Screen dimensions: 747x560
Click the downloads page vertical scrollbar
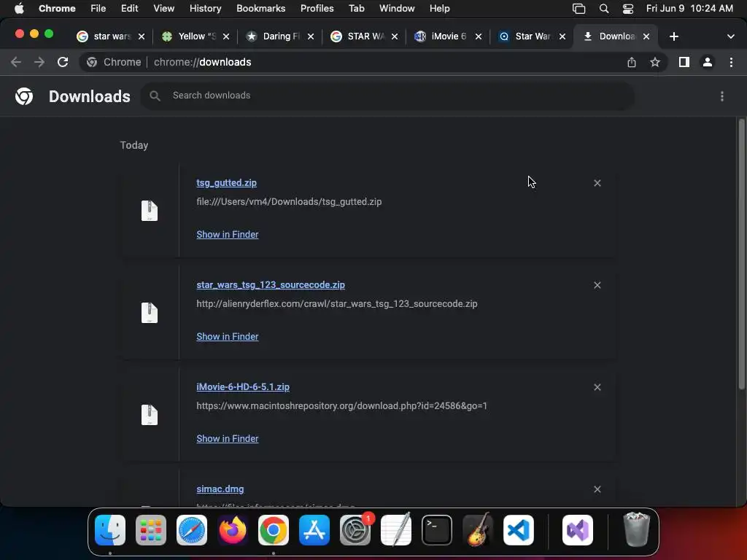(741, 254)
